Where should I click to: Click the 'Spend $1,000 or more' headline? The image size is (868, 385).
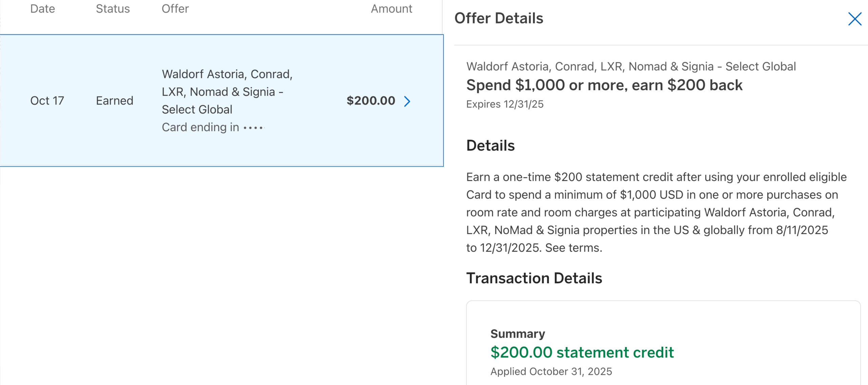(x=604, y=85)
